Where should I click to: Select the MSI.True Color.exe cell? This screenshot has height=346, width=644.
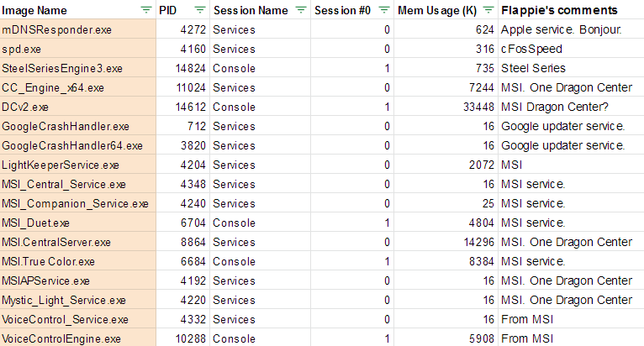click(x=78, y=261)
